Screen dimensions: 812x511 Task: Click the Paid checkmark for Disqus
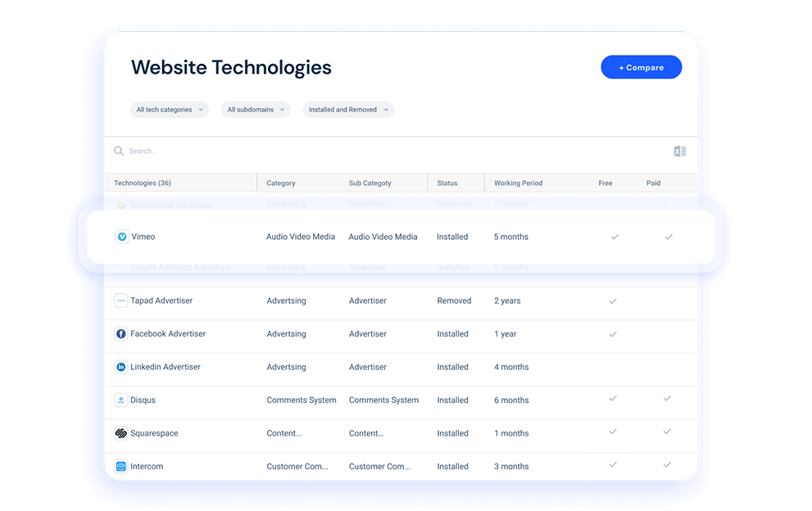click(x=667, y=399)
